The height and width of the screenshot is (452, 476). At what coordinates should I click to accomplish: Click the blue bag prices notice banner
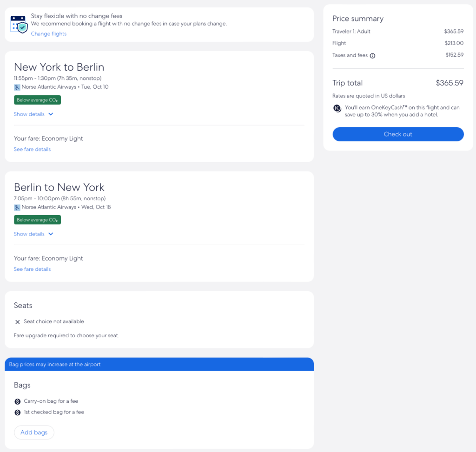pos(159,365)
